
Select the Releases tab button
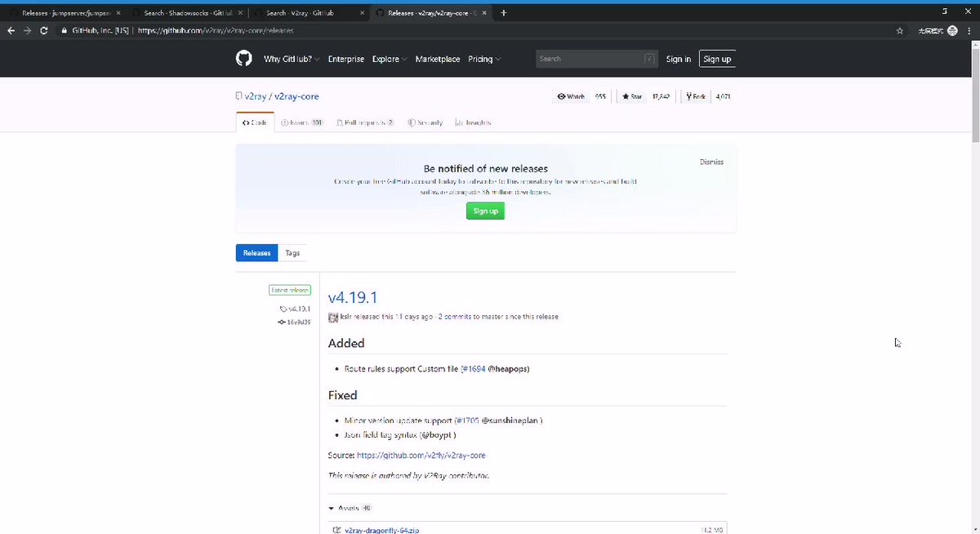point(256,253)
